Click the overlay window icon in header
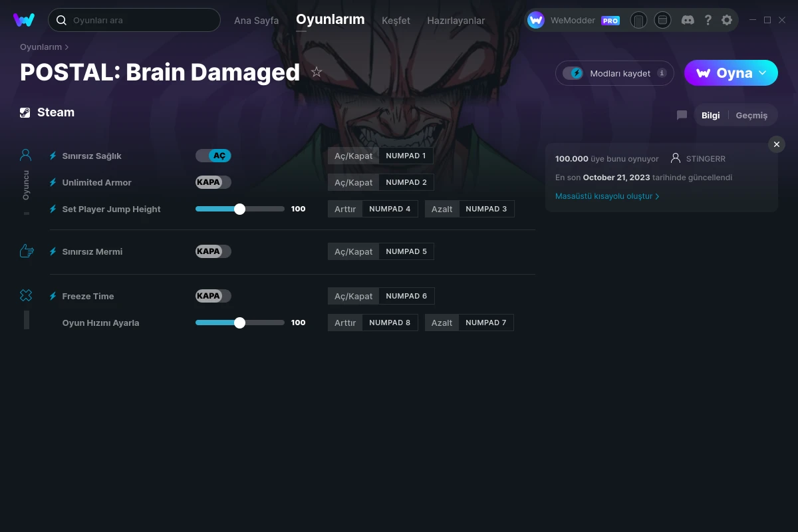The image size is (798, 532). click(662, 20)
